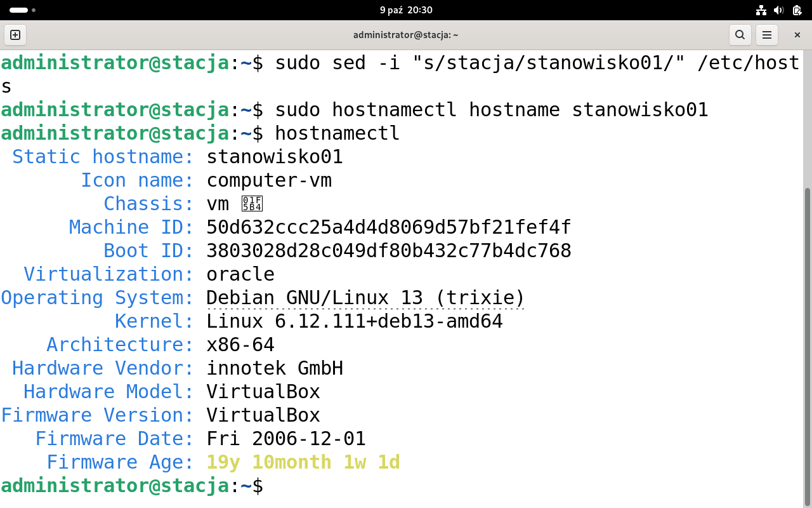Image resolution: width=812 pixels, height=508 pixels.
Task: Click the network status icon in top bar
Action: [x=761, y=10]
